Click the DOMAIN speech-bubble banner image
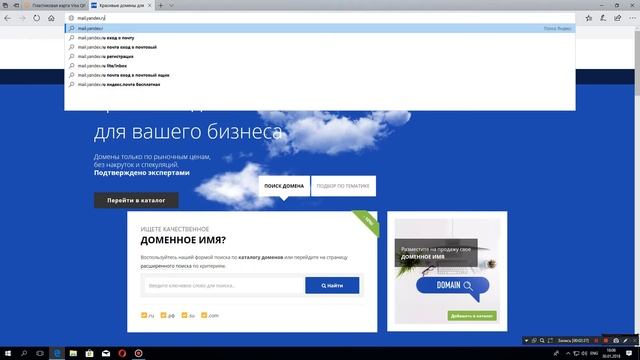Screen dimensions: 640x360 pos(453,288)
